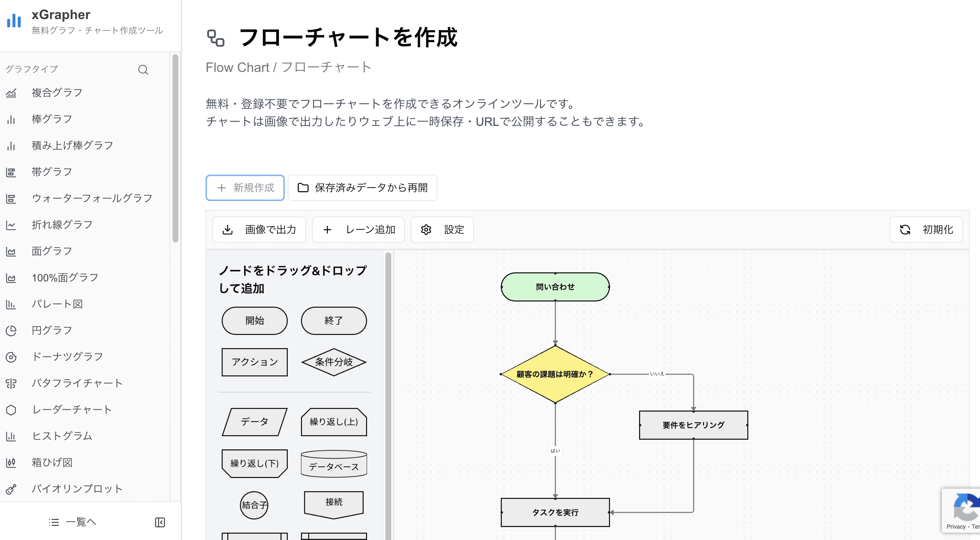
Task: Add a lane with レーン追加
Action: pyautogui.click(x=358, y=229)
